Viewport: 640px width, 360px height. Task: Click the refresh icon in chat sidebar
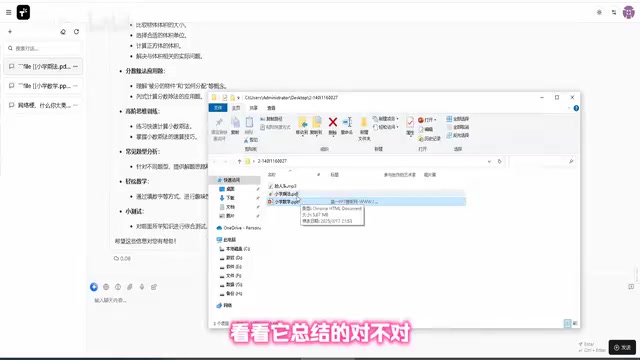tap(76, 31)
